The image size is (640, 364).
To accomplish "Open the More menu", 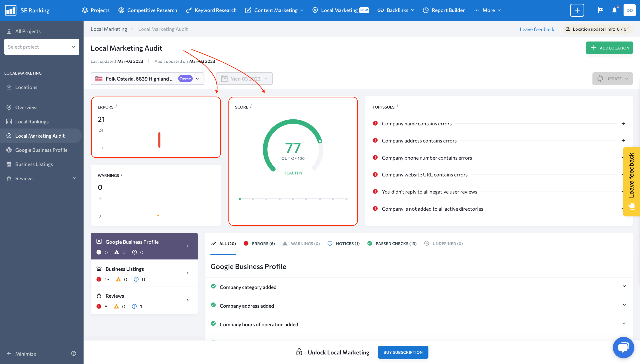I will pyautogui.click(x=487, y=10).
